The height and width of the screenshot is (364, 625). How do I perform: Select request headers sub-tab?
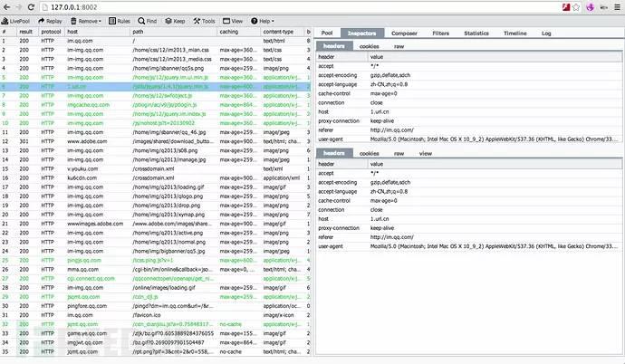coord(334,46)
